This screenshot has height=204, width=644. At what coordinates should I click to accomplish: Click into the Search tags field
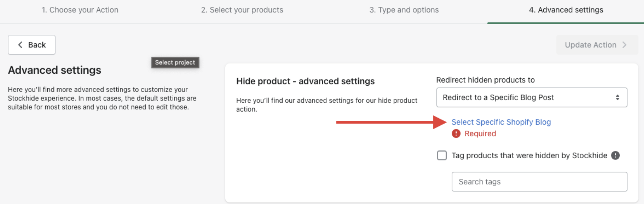539,182
